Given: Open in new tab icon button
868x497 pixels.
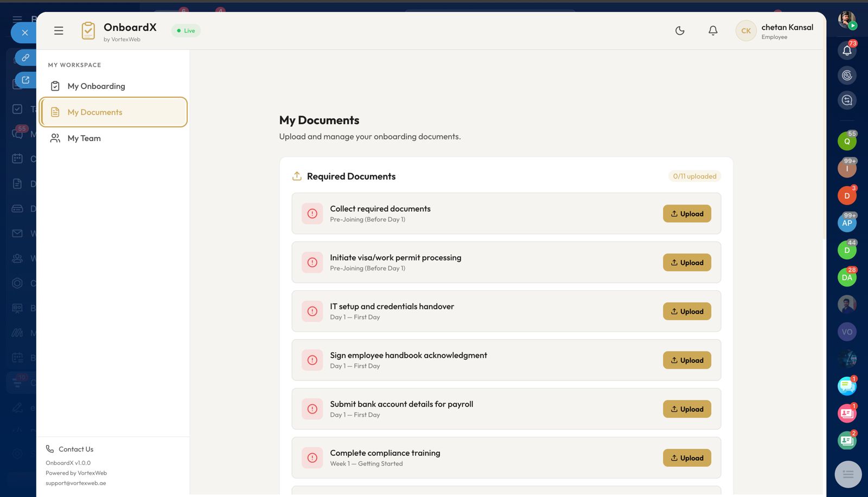Looking at the screenshot, I should [x=25, y=80].
